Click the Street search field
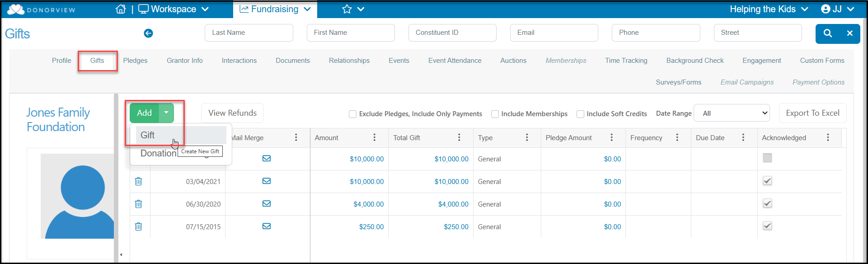 (758, 33)
